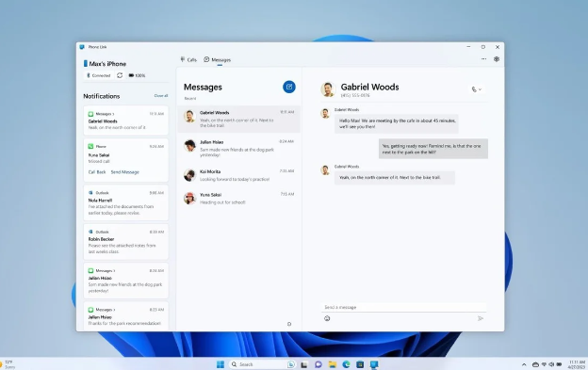Select the Messages tab
This screenshot has width=588, height=370.
coord(218,59)
